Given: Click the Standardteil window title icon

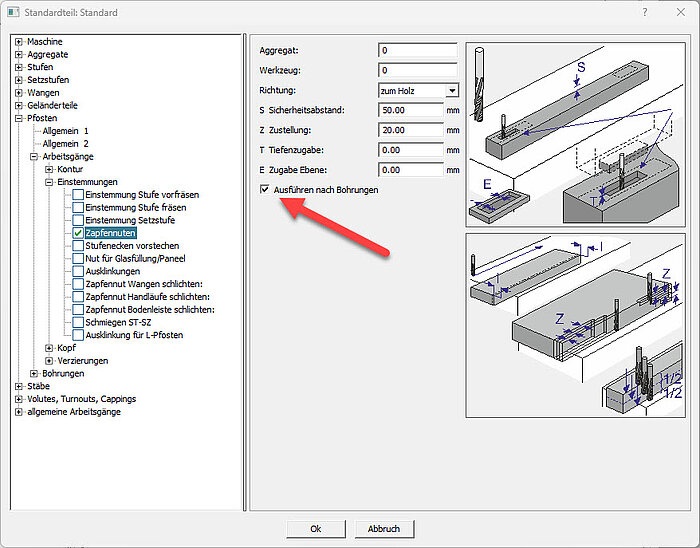Looking at the screenshot, I should coord(13,12).
